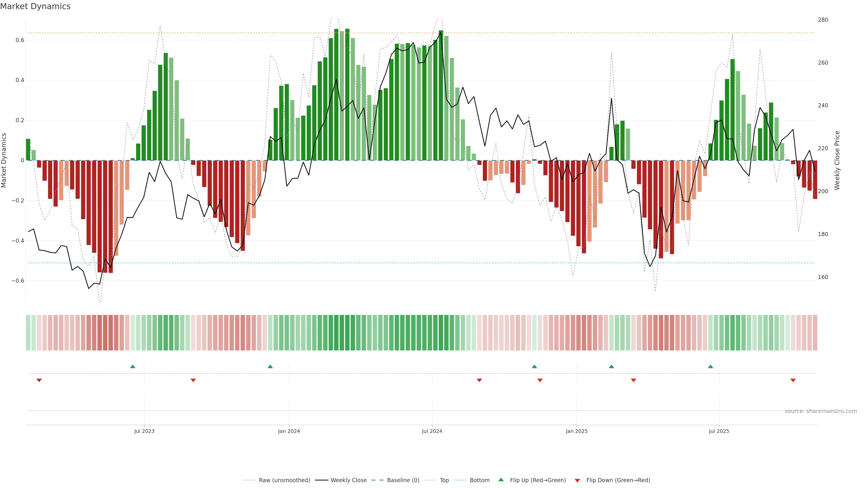868x488 pixels.
Task: Toggle the Baseline (0) legend entry
Action: (403, 480)
